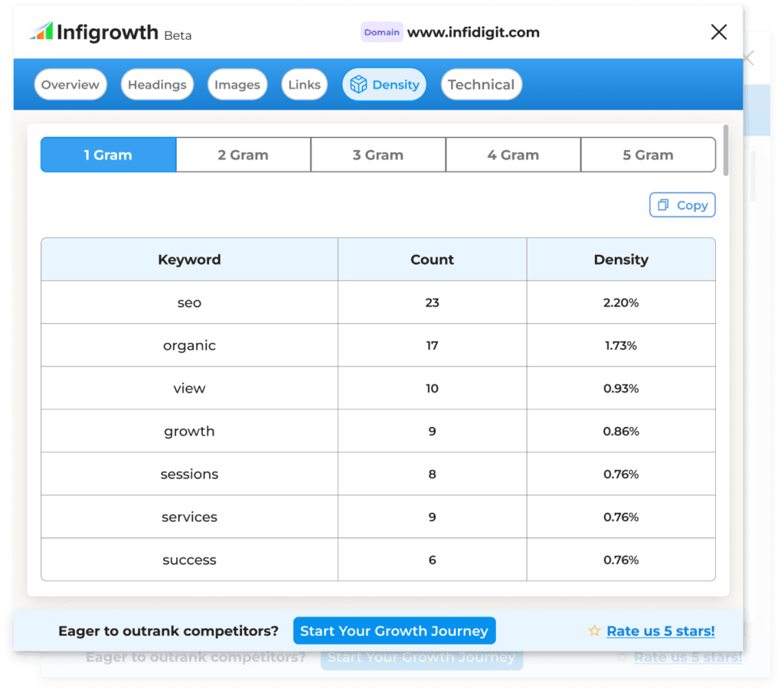Click the Density cube icon

pyautogui.click(x=358, y=85)
